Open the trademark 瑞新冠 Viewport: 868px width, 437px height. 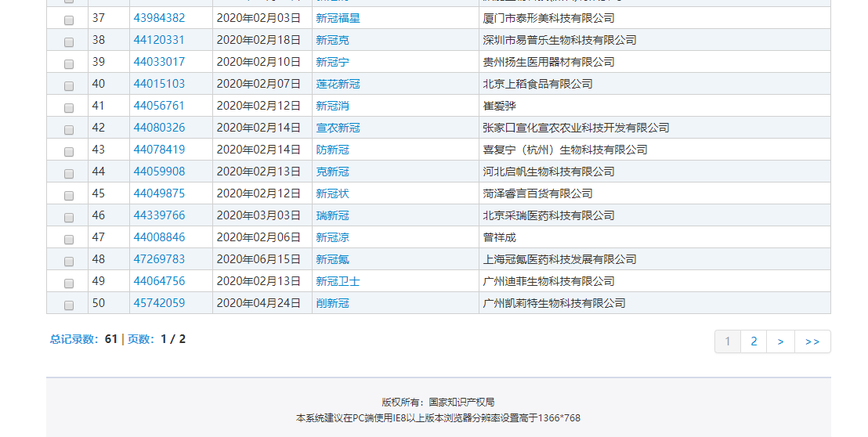[332, 215]
